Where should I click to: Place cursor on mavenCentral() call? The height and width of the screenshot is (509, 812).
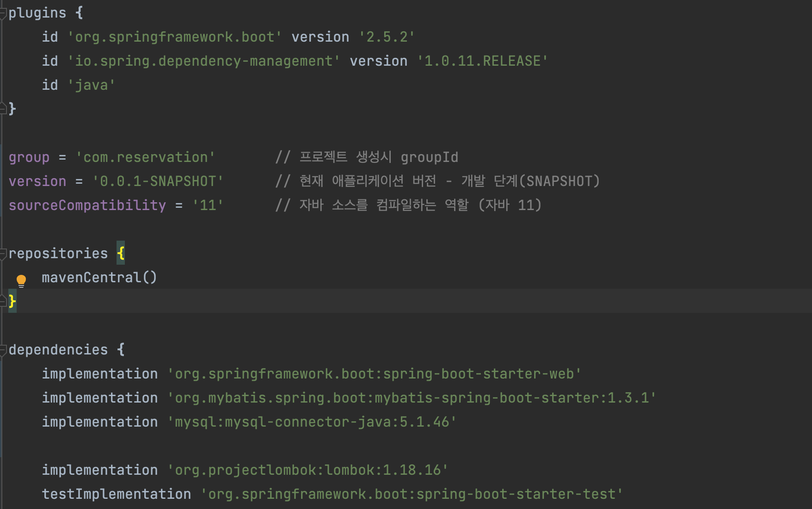pos(99,277)
